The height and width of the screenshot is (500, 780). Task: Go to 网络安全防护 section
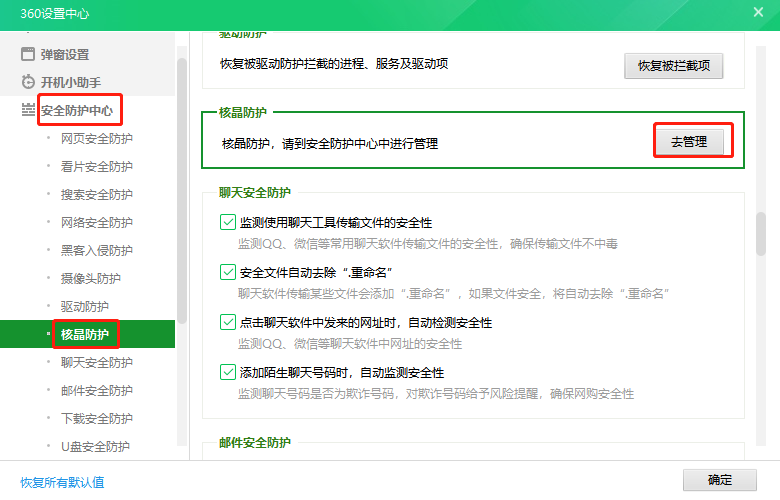(97, 222)
